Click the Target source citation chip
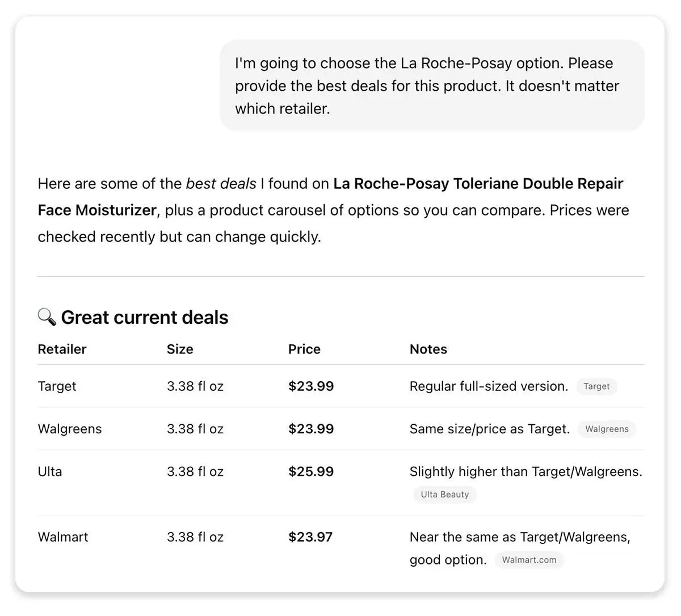 tap(596, 386)
